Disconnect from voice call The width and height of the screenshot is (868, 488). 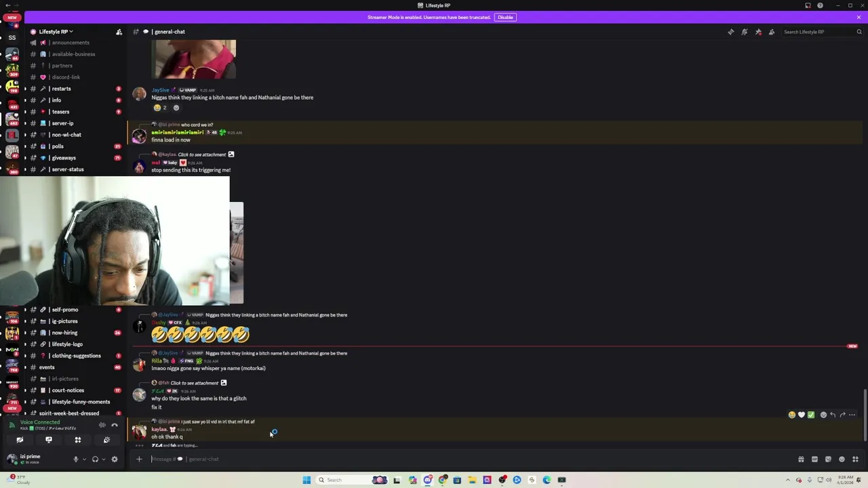(x=115, y=425)
